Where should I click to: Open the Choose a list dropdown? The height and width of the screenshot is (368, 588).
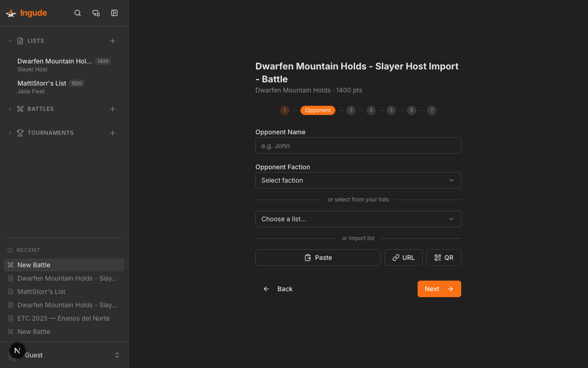pos(358,219)
